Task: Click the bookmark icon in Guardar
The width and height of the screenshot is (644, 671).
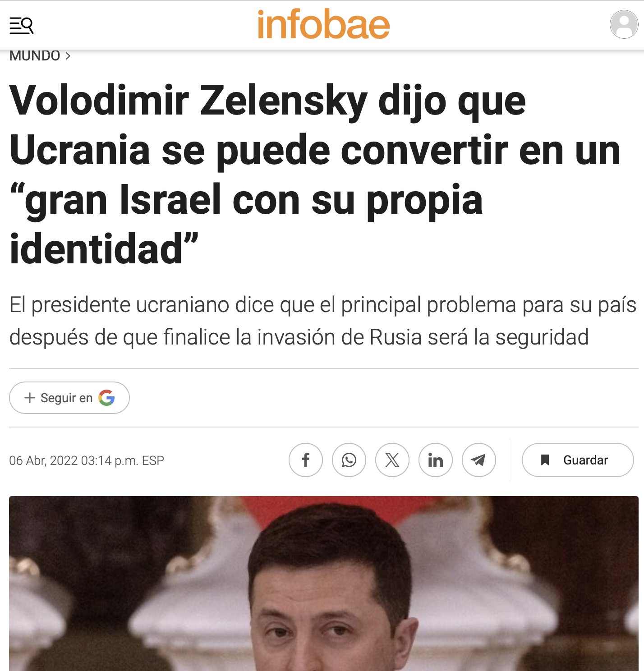Action: click(545, 460)
